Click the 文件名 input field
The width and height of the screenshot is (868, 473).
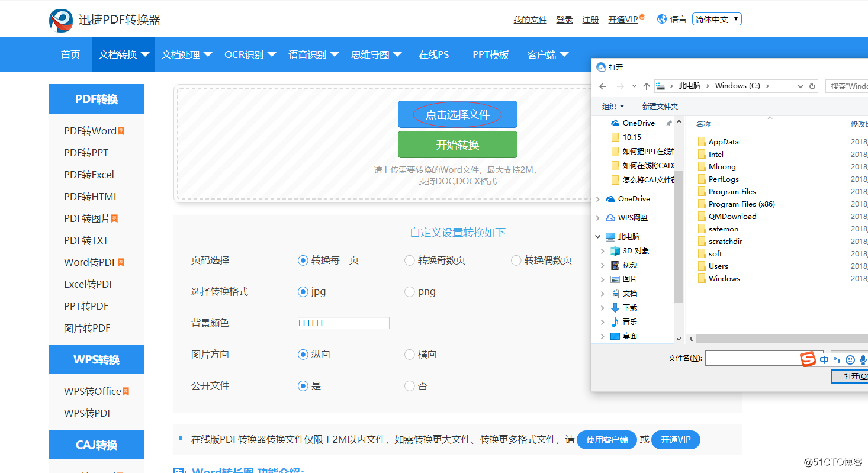(x=764, y=358)
